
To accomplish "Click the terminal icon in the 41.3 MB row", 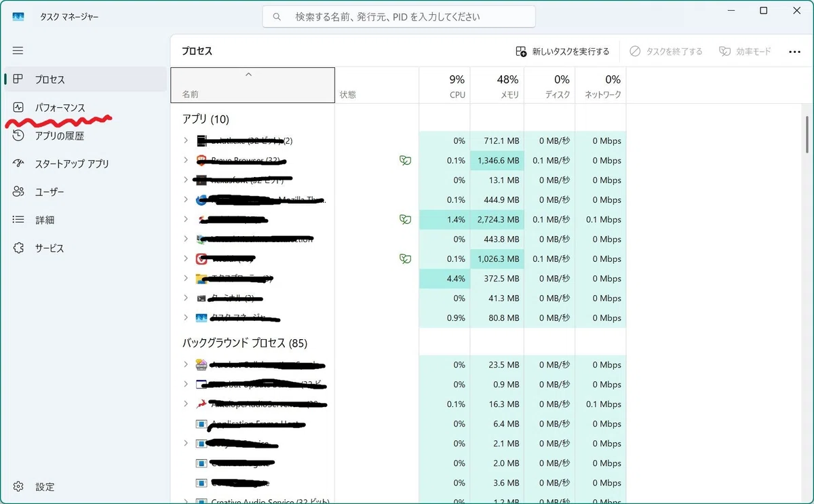I will pos(201,298).
